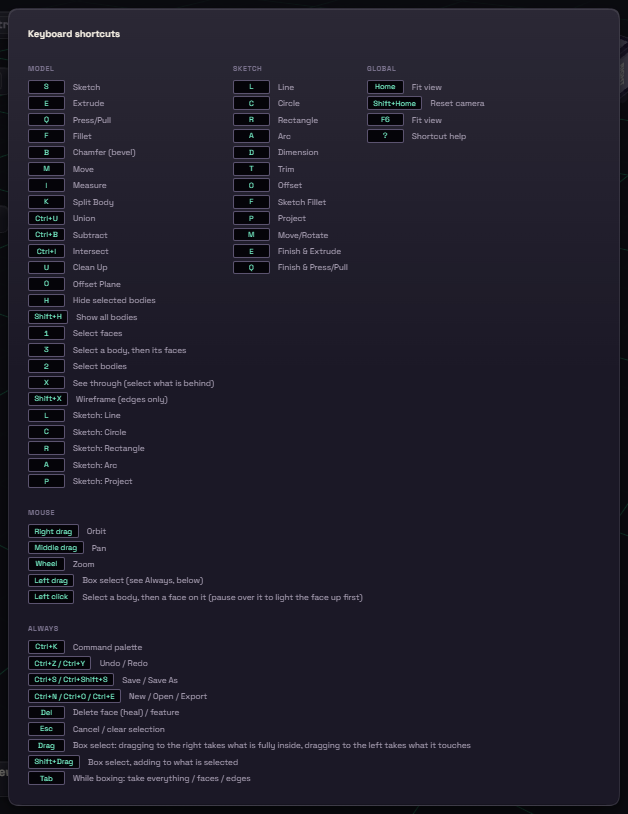Screen dimensions: 628x814
Task: Click the "?" key badge for Shortcut help
Action: tap(385, 136)
